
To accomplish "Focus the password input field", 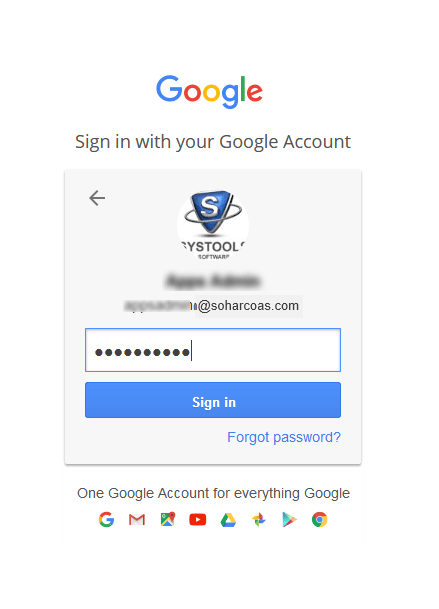I will coord(213,350).
